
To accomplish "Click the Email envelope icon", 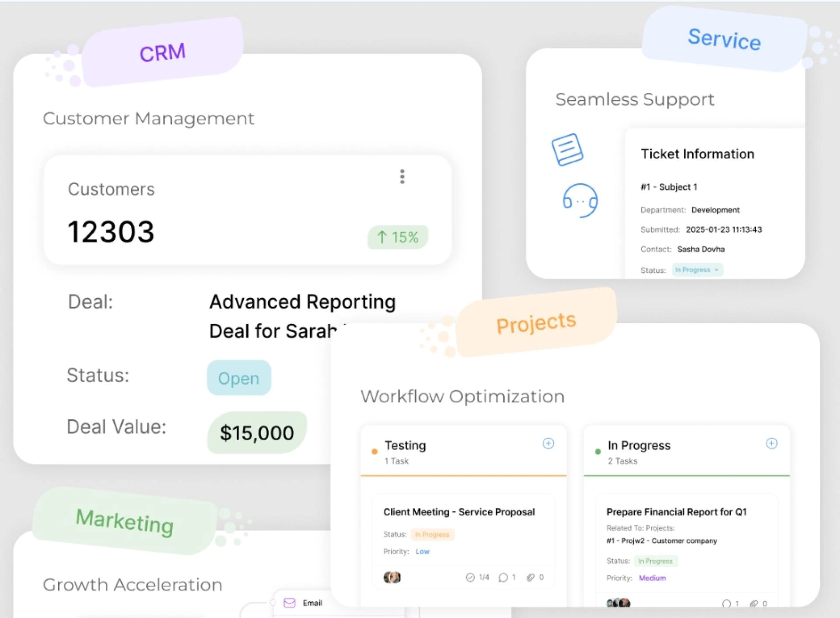I will pos(289,603).
